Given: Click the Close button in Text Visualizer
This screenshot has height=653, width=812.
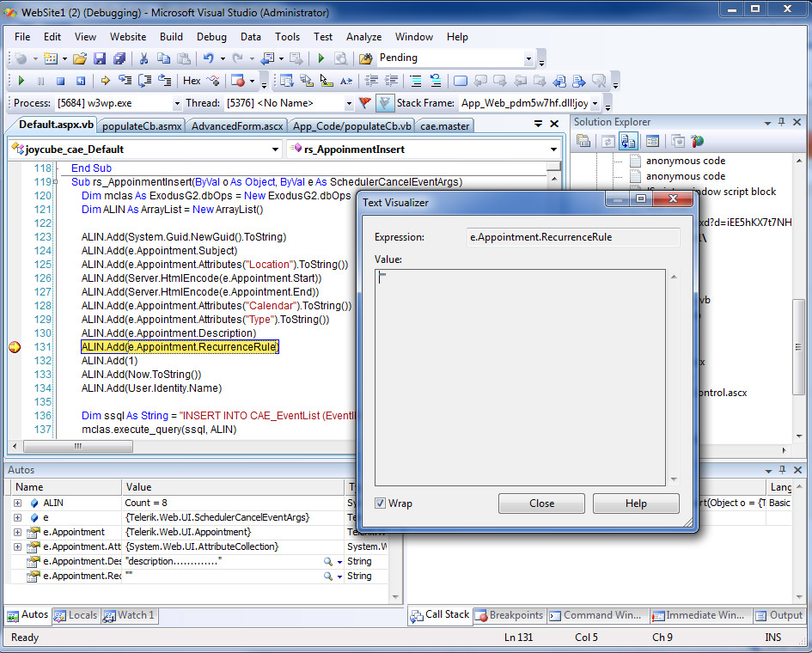Looking at the screenshot, I should (541, 503).
